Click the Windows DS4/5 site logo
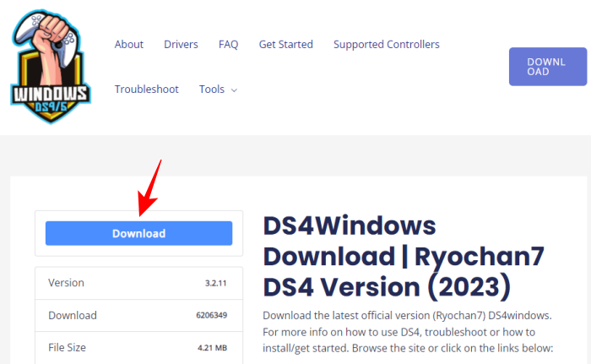This screenshot has width=591, height=364. pyautogui.click(x=51, y=67)
